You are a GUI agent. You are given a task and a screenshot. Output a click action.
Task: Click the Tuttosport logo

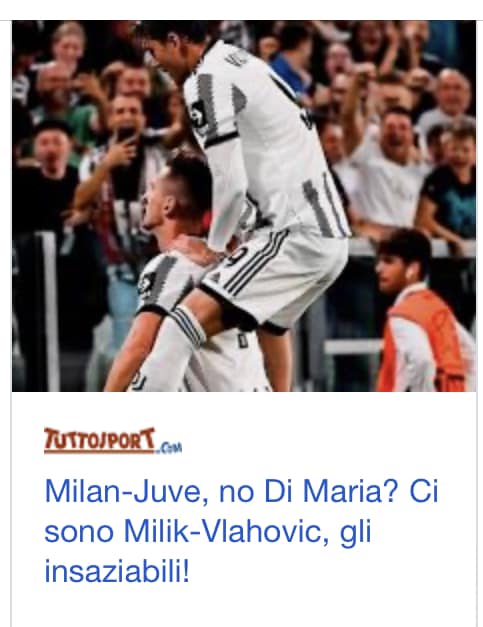[113, 441]
